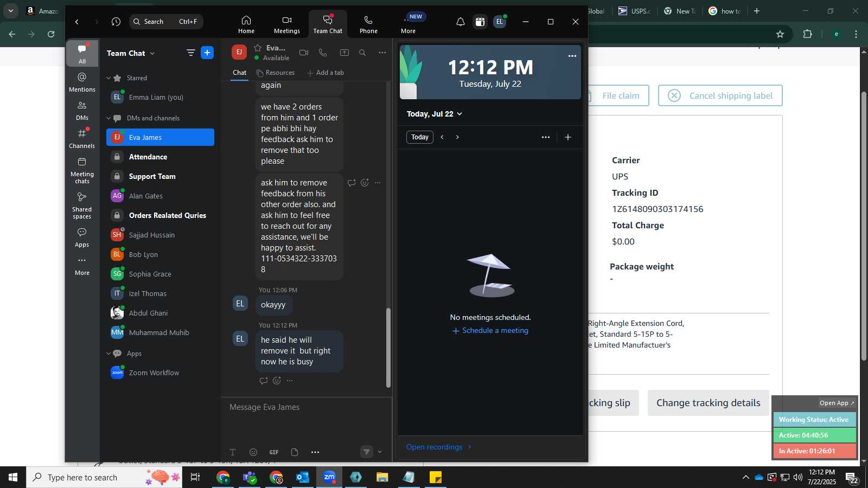
Task: Add reaction to 'ask him to remove' message
Action: (365, 183)
